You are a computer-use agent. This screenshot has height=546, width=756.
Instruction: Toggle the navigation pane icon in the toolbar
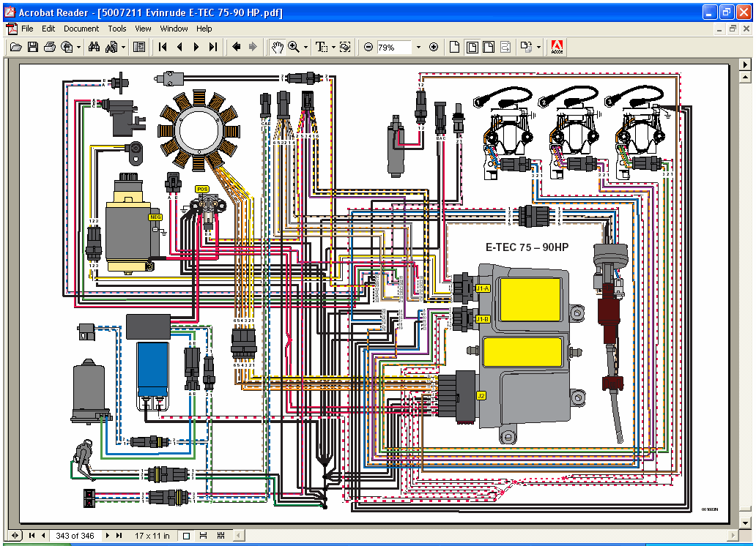[x=139, y=48]
